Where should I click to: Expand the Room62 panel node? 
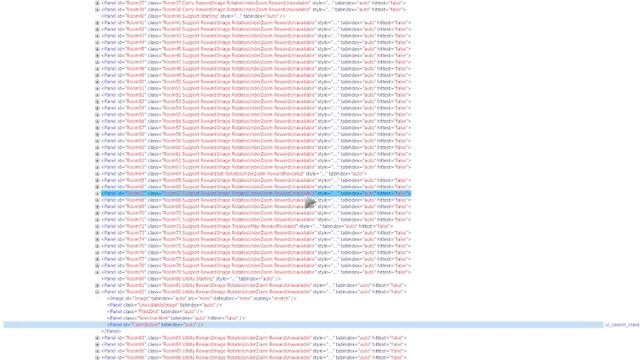[97, 160]
